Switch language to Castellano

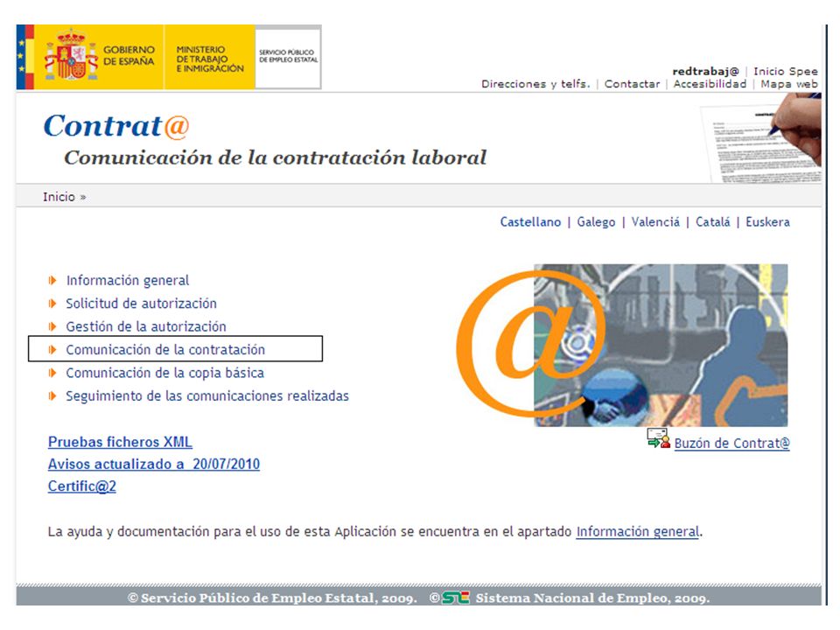click(530, 221)
